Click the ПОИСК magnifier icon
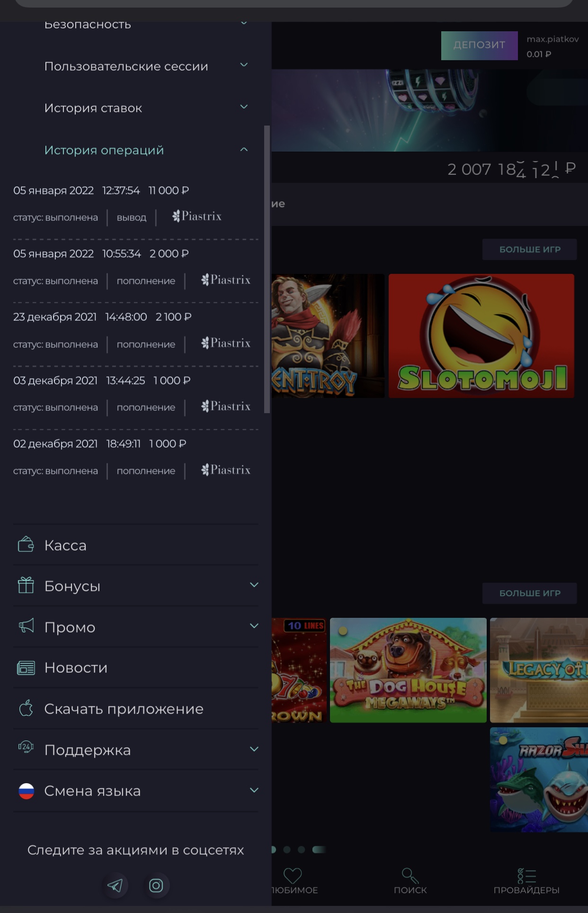The width and height of the screenshot is (588, 913). [410, 875]
